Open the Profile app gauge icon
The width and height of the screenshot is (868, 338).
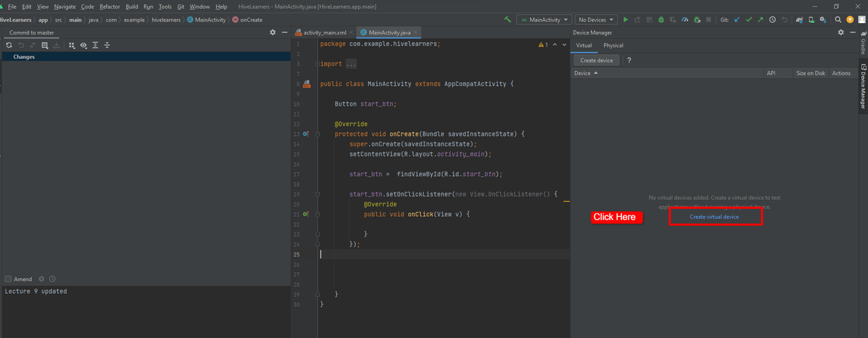685,20
